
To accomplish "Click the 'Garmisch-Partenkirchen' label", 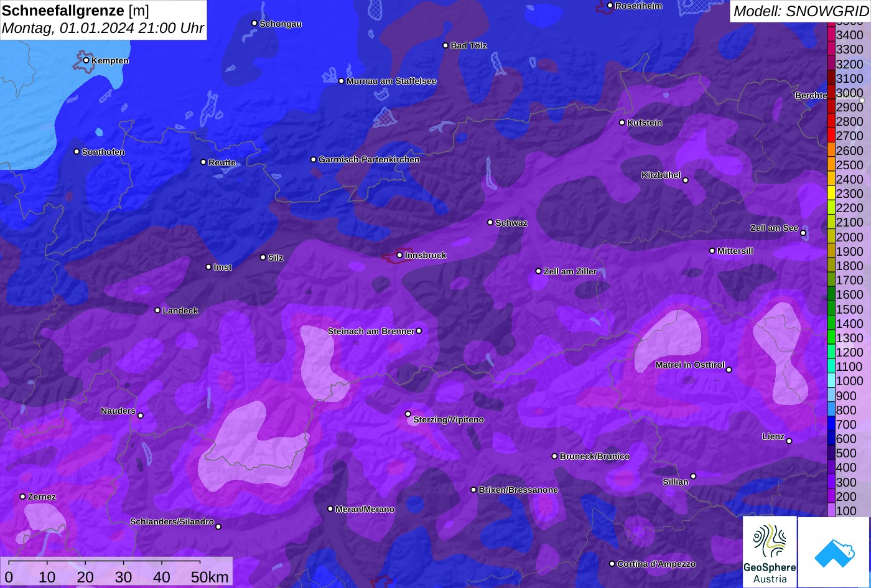I will pos(369,160).
